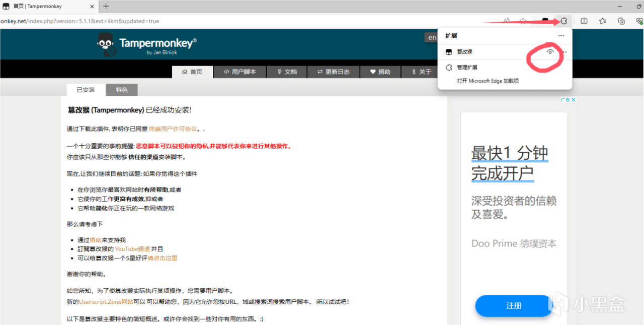This screenshot has width=644, height=325.
Task: Click the Doo Prime 德璞资本 ad text
Action: click(514, 243)
